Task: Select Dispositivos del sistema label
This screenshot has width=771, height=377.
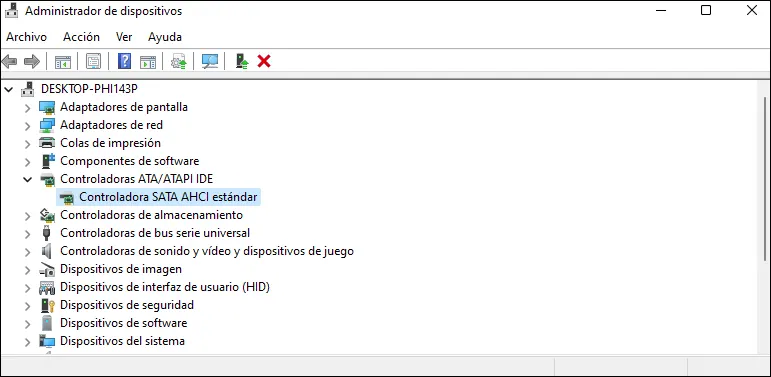Action: click(122, 341)
